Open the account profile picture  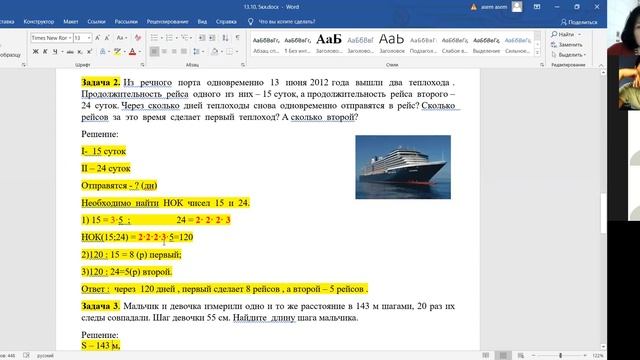tap(517, 7)
